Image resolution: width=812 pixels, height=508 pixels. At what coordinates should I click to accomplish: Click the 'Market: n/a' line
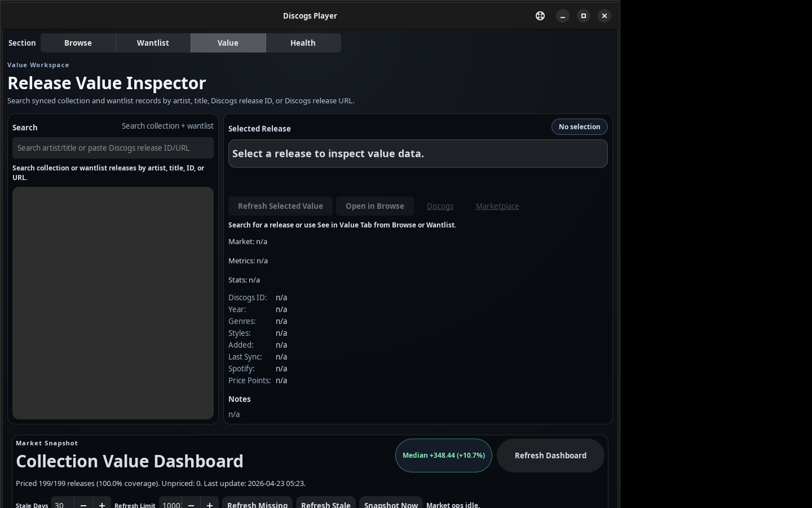tap(248, 242)
